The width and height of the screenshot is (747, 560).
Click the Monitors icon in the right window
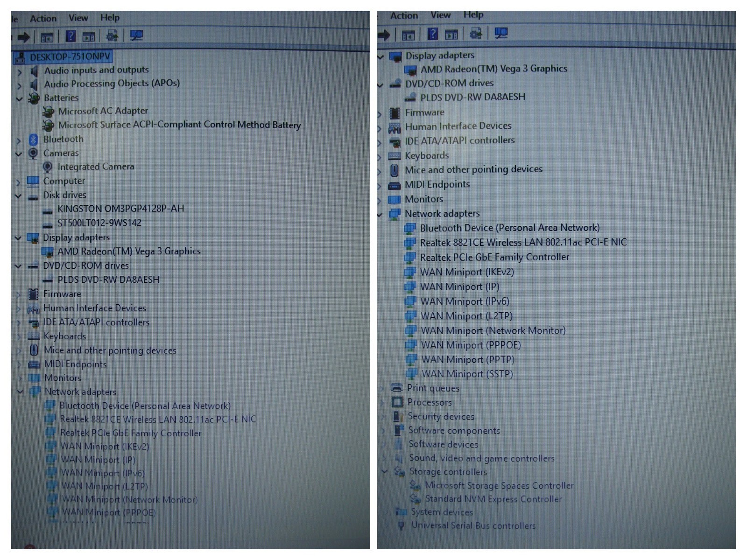pos(395,200)
